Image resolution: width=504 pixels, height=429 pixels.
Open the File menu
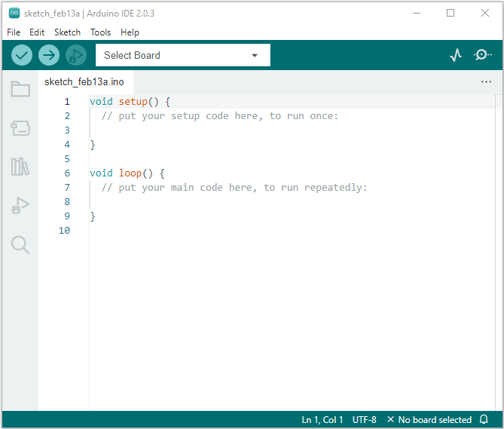(14, 32)
